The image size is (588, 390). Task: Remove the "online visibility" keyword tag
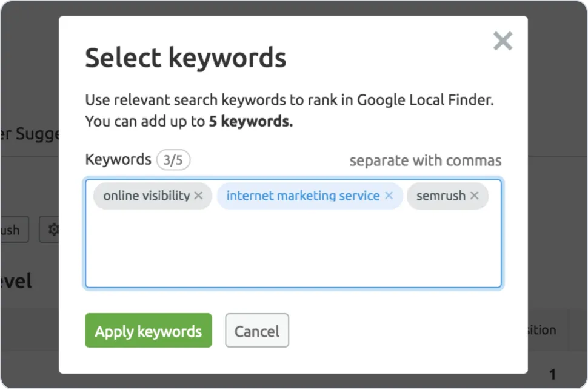point(198,196)
